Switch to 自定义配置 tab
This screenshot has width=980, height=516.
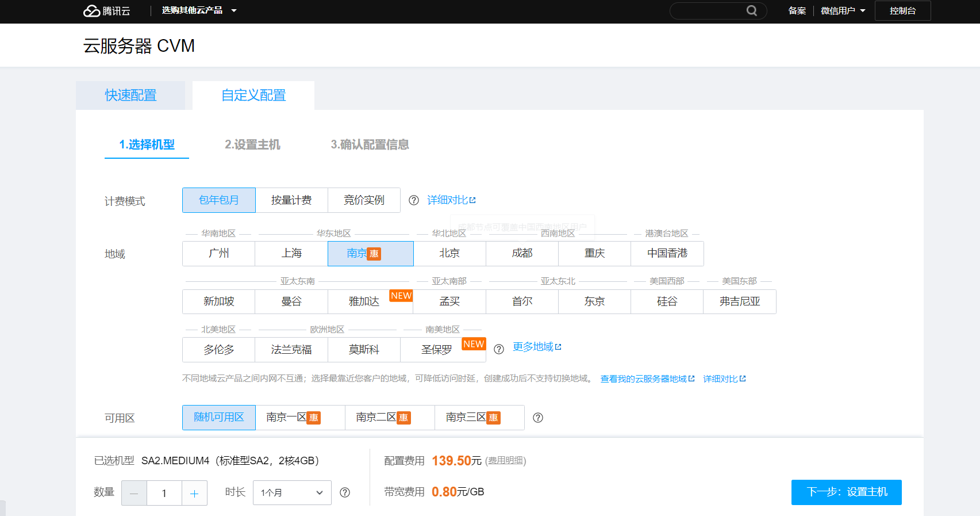pyautogui.click(x=253, y=95)
